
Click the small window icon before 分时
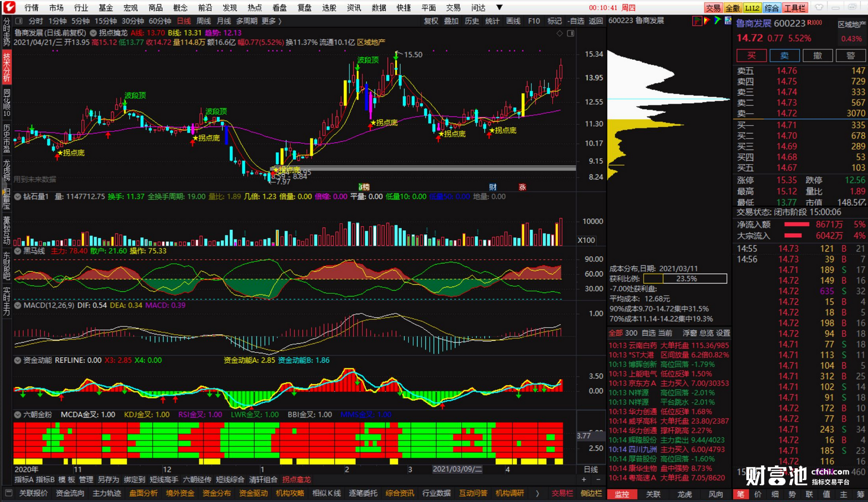tap(19, 21)
